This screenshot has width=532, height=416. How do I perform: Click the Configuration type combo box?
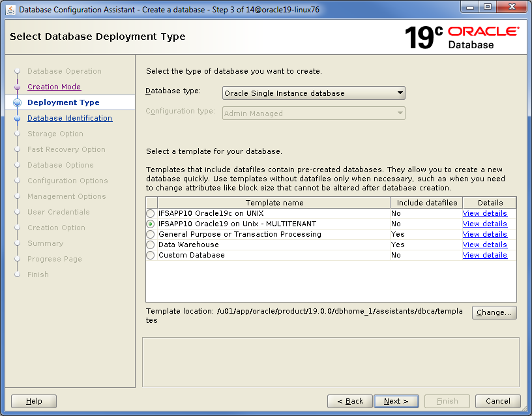tap(314, 113)
